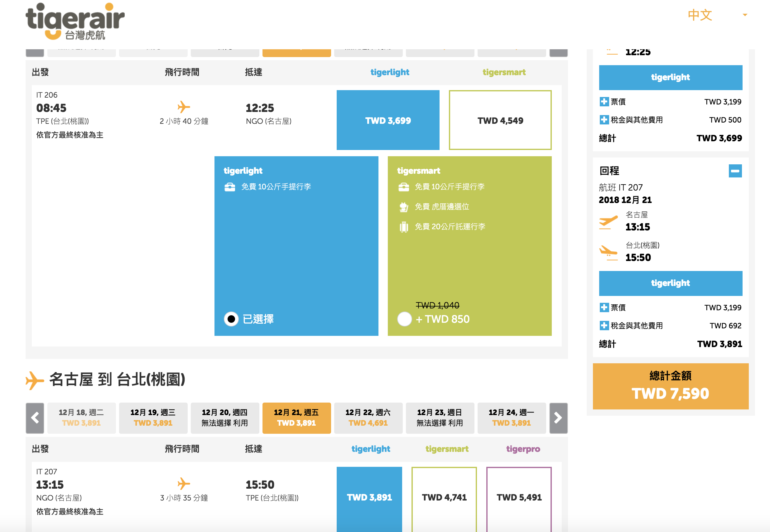Image resolution: width=770 pixels, height=532 pixels.
Task: Click 2 小時 40 分鐘 flight duration
Action: [184, 121]
